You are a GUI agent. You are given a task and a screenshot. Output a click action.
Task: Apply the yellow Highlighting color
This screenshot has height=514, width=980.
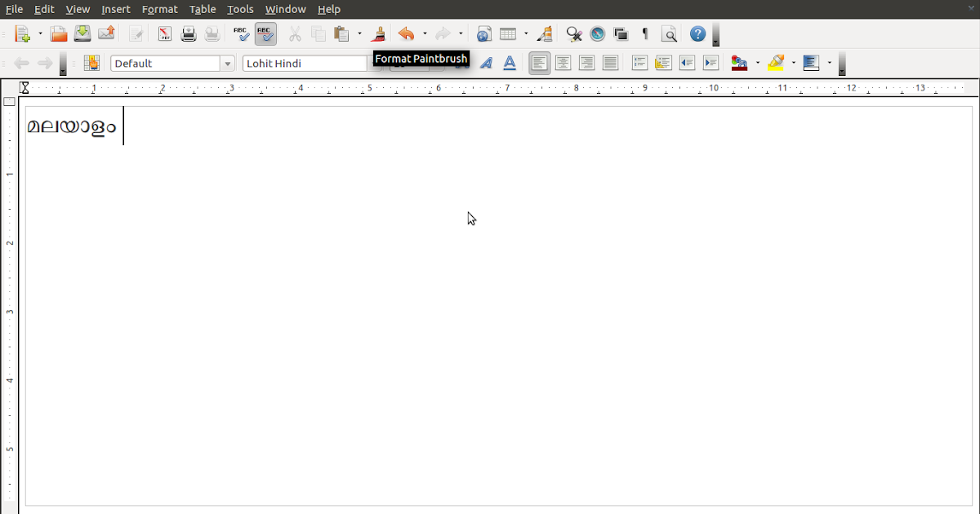point(776,63)
